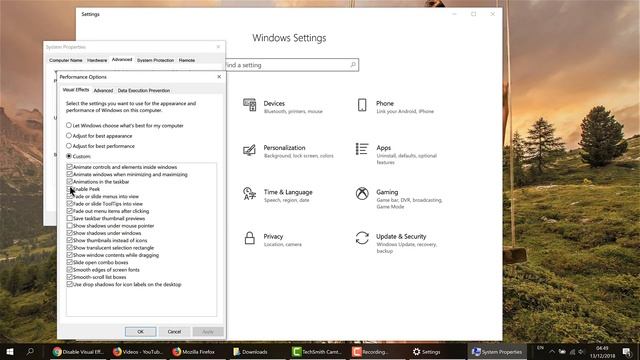Toggle Smooth edges of screen fonts
The image size is (640, 360).
[69, 270]
